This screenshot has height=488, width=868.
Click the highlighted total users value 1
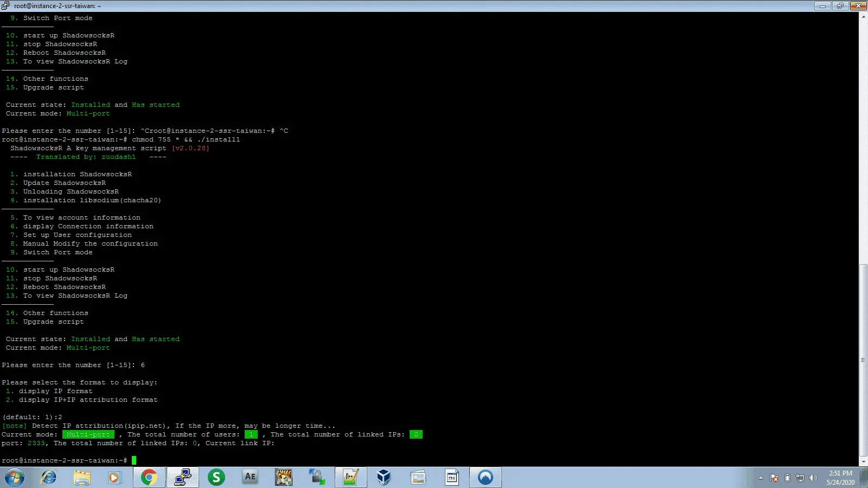pos(251,434)
